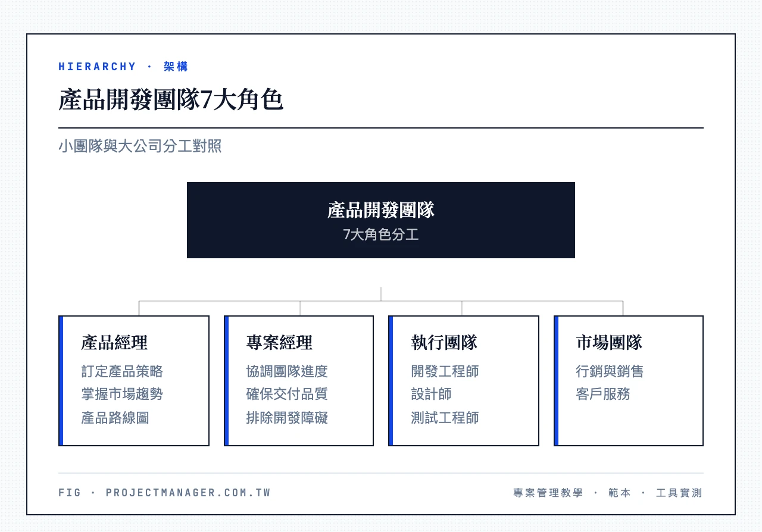Image resolution: width=762 pixels, height=532 pixels.
Task: Select the 執行團隊 card heading
Action: click(444, 342)
